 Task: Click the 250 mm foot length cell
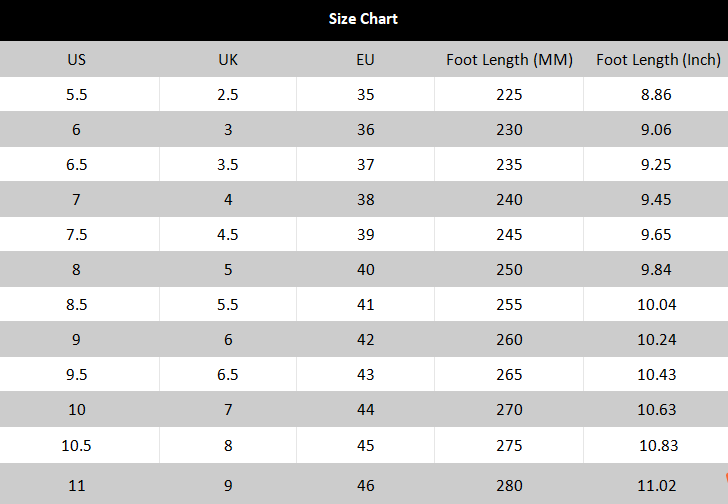pos(509,270)
